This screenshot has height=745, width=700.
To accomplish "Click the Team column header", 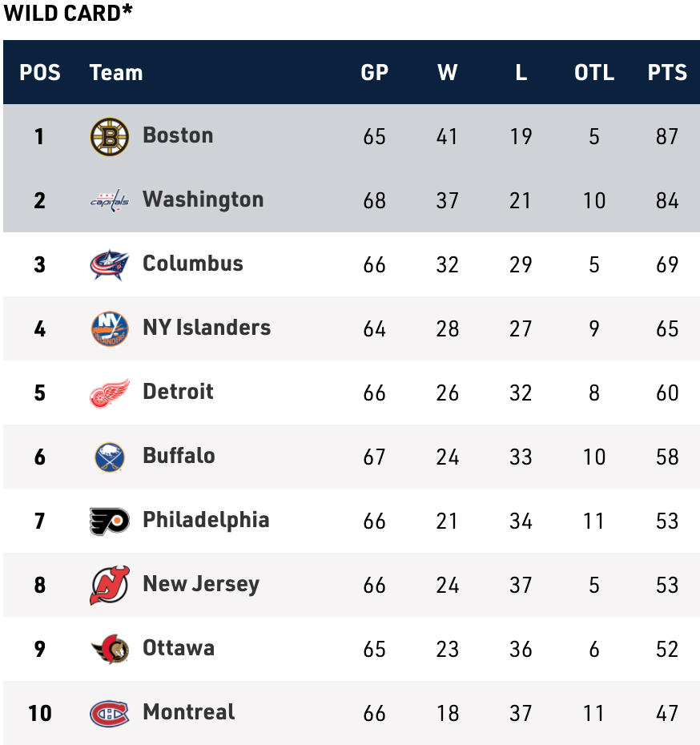I will pos(116,73).
